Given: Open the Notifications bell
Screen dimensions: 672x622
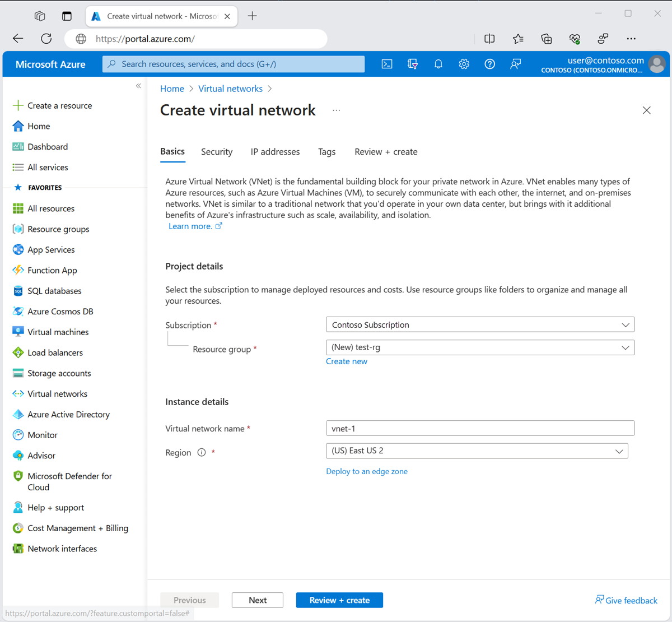Looking at the screenshot, I should 438,64.
